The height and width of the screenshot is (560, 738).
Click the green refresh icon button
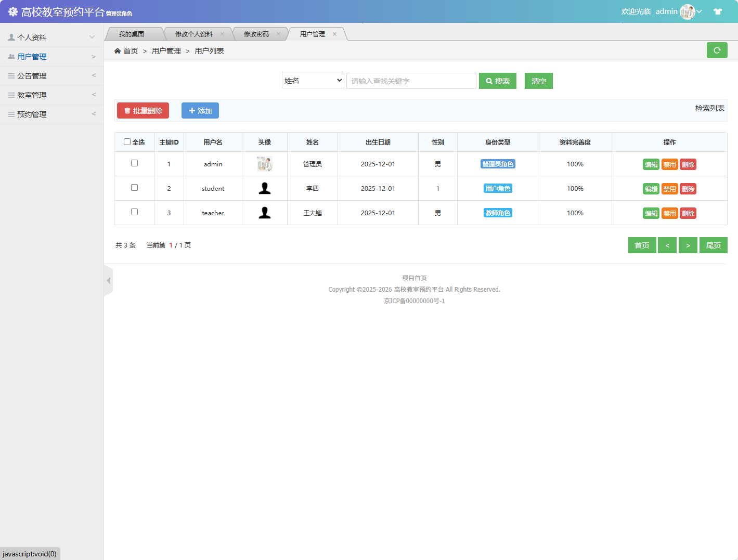(x=717, y=50)
